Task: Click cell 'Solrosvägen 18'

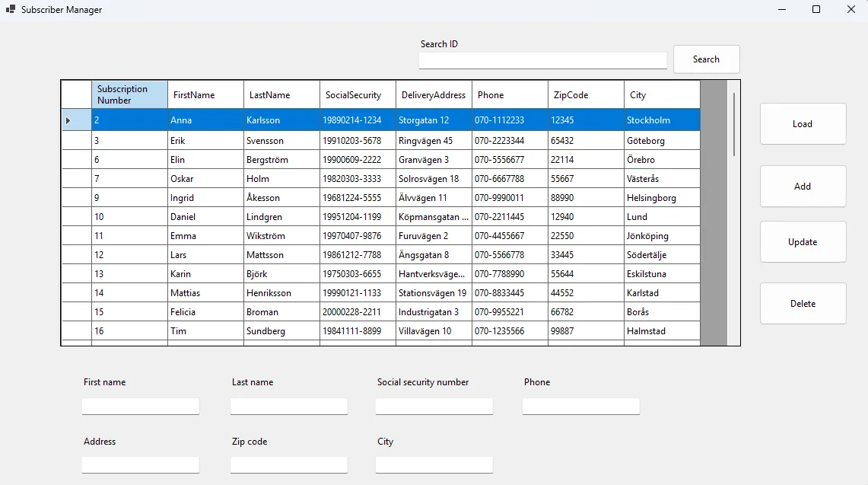Action: click(434, 178)
